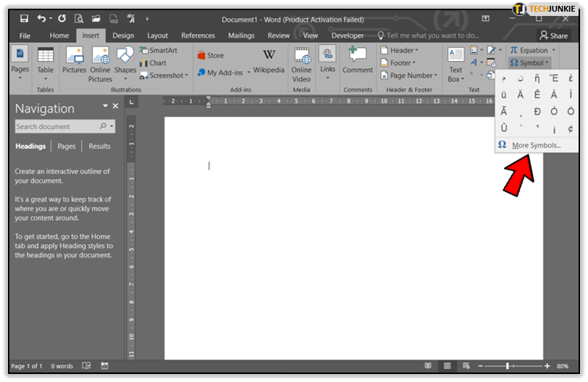This screenshot has width=588, height=382.
Task: Open the Office Store add-ins
Action: (x=211, y=55)
